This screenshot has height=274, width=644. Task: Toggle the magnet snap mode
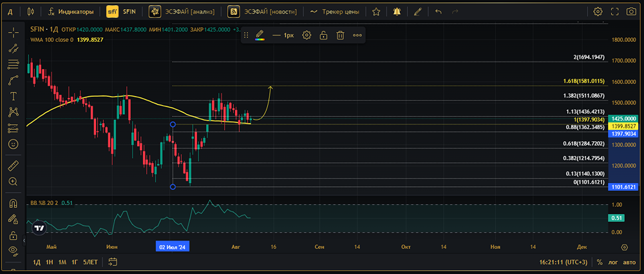[x=13, y=204]
